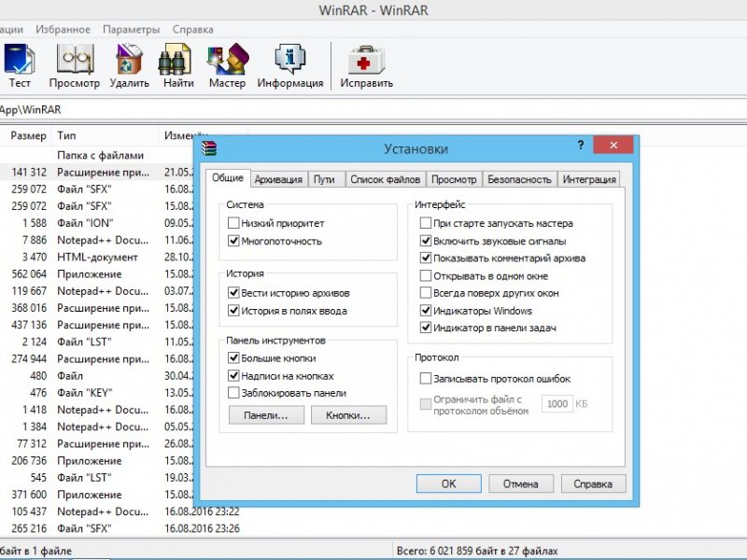Select the 141 312 Расширение при... row

tap(97, 172)
